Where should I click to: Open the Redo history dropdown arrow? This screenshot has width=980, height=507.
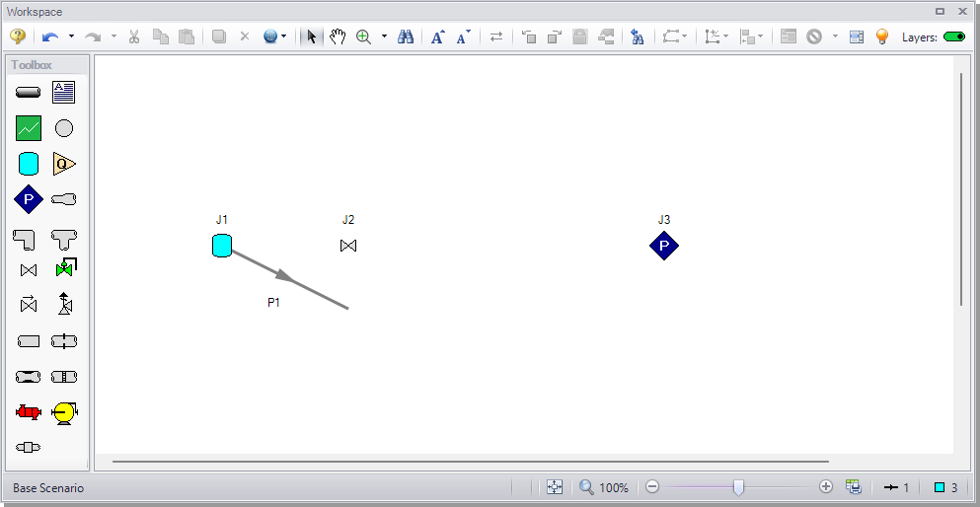(x=113, y=36)
